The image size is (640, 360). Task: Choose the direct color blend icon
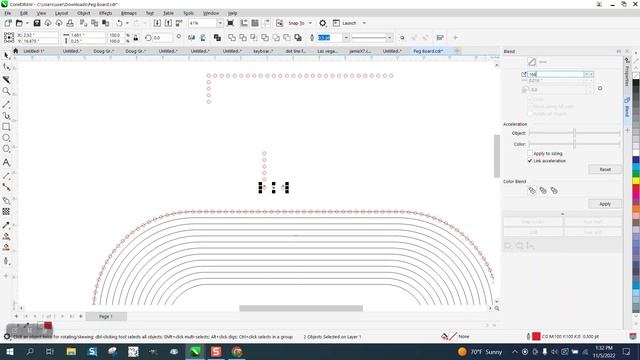point(532,190)
